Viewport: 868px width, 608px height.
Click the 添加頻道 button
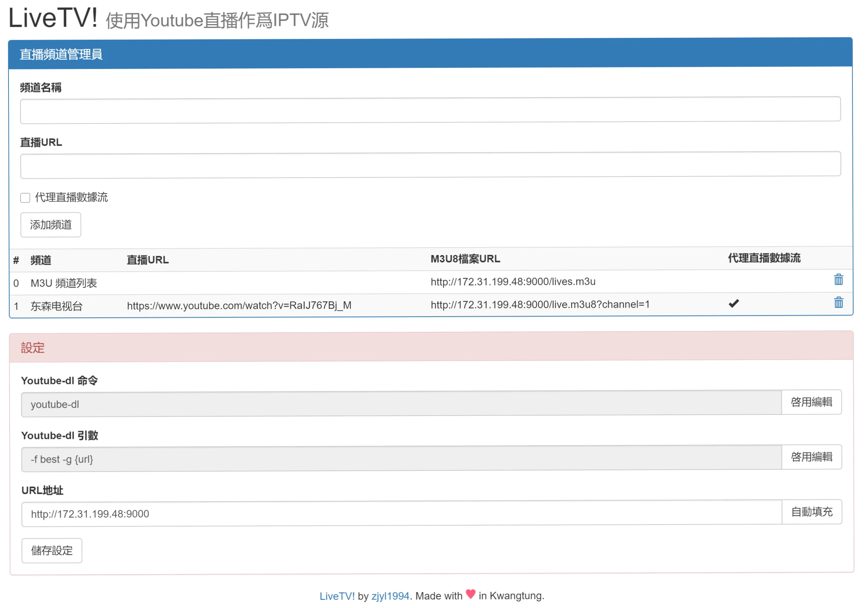51,225
